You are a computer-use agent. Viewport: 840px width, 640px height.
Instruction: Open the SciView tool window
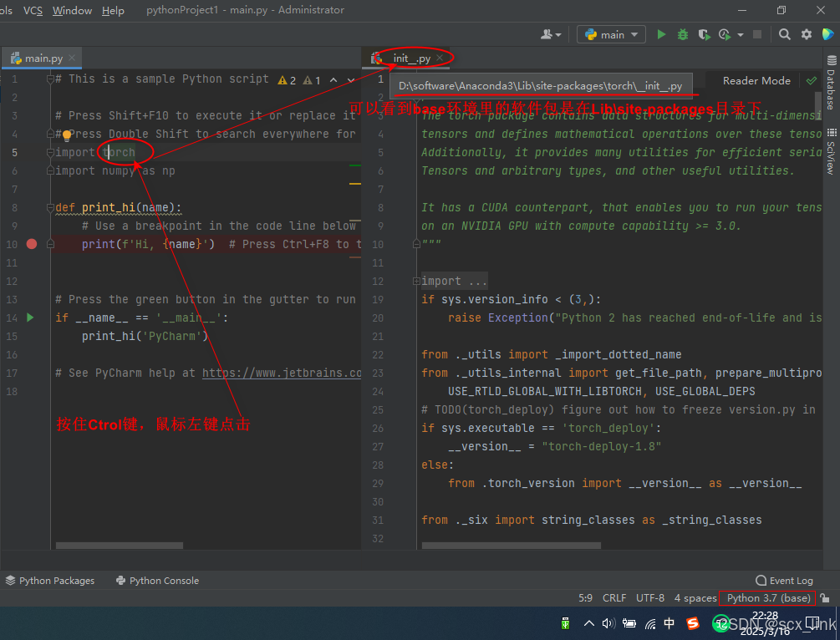[831, 152]
